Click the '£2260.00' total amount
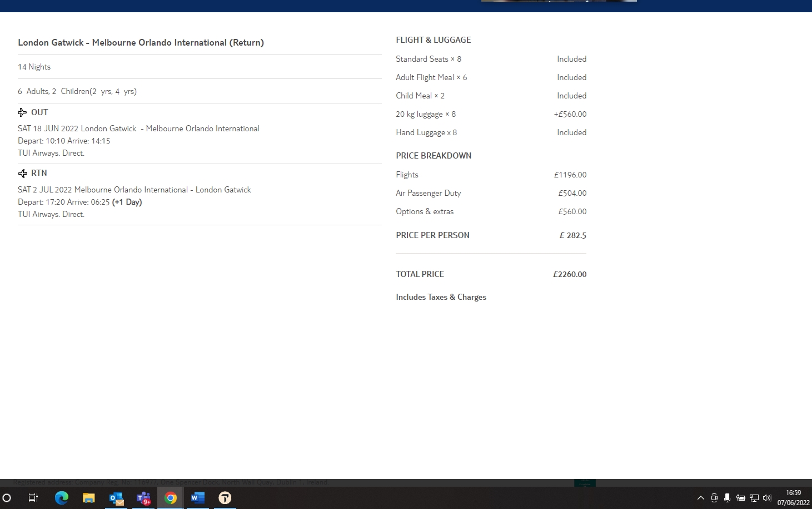This screenshot has width=812, height=509. [570, 274]
